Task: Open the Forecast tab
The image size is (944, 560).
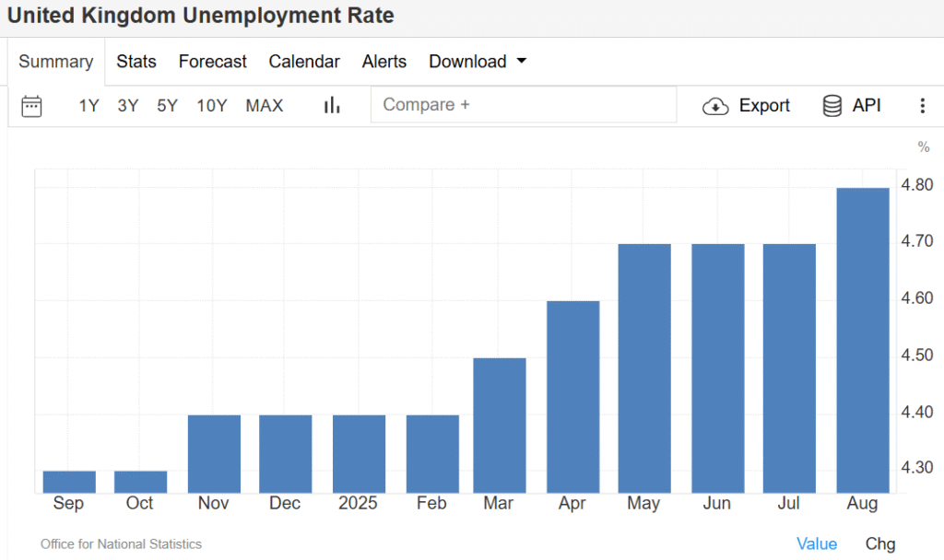Action: click(x=212, y=62)
